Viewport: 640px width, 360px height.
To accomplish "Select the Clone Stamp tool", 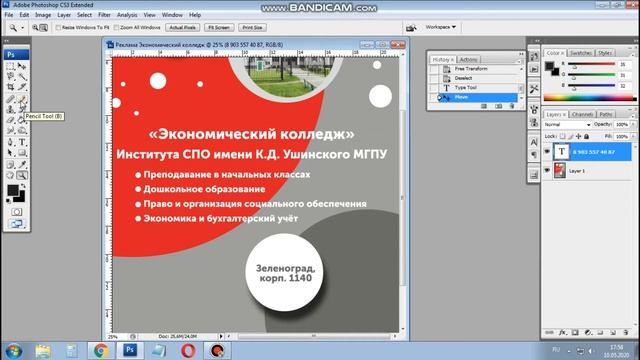I will coord(10,109).
